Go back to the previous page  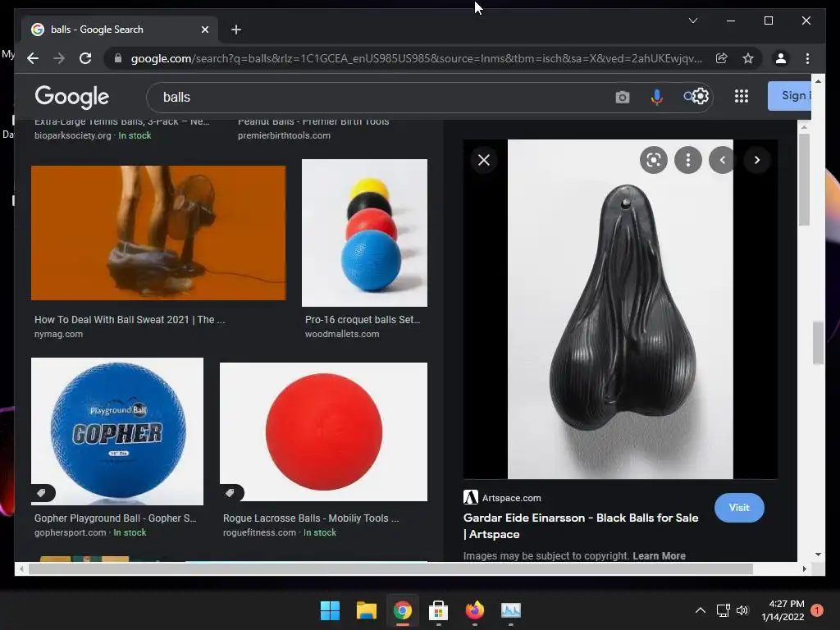pos(33,58)
